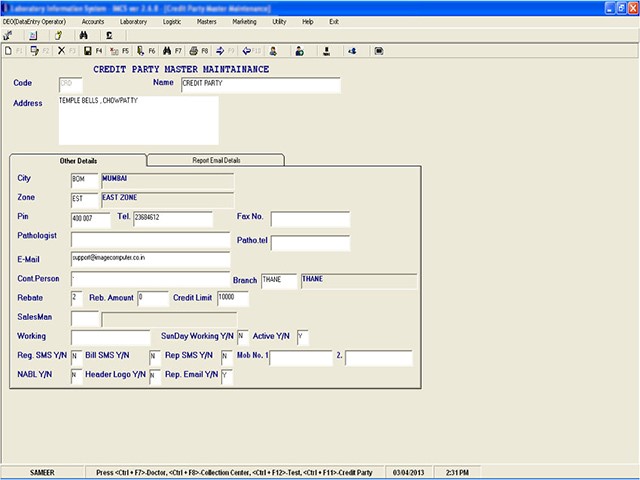The width and height of the screenshot is (640, 480).
Task: Click the Active Y/N field
Action: pyautogui.click(x=302, y=337)
